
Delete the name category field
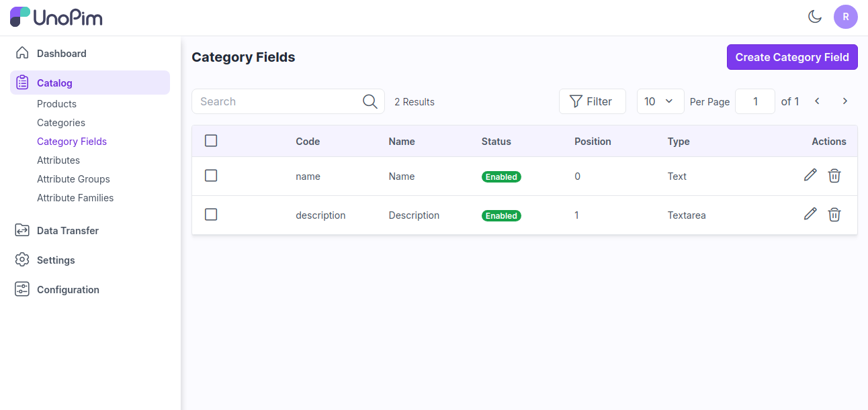834,176
